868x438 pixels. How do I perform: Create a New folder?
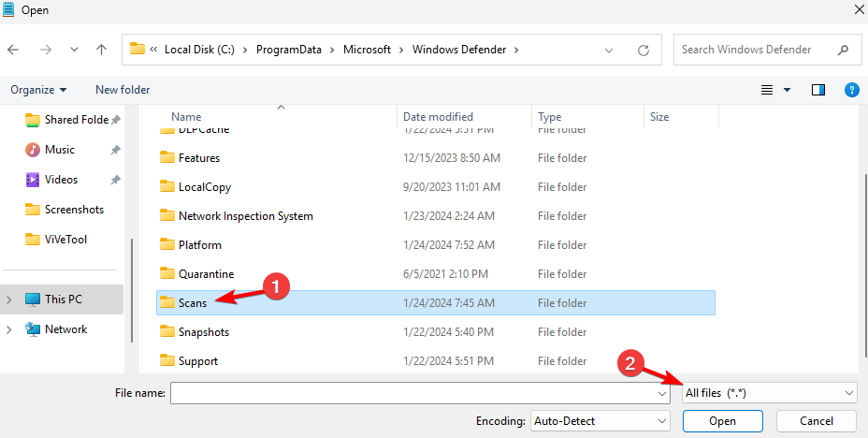[123, 90]
